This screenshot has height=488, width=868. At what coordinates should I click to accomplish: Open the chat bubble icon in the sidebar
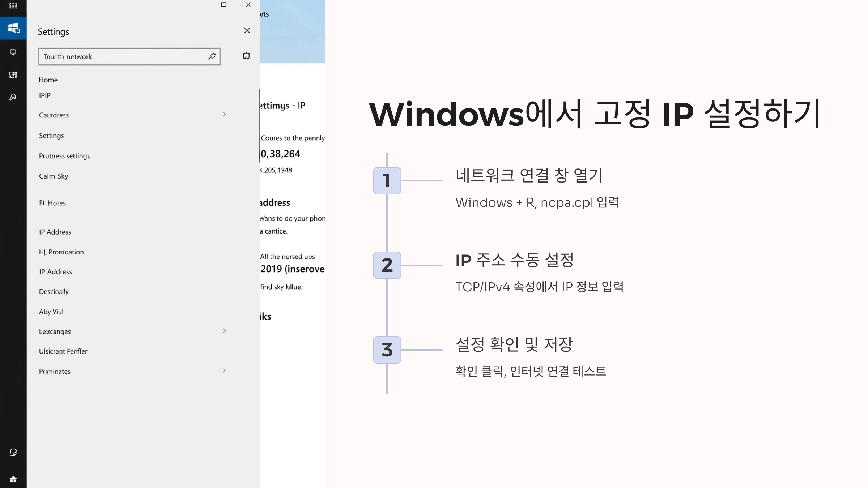click(13, 52)
